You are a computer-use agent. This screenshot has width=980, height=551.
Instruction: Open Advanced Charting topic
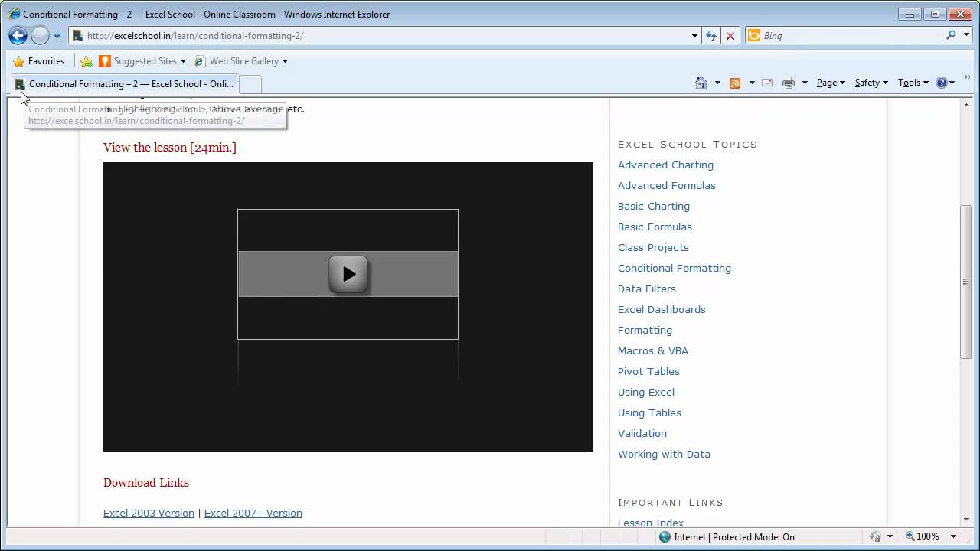click(665, 165)
